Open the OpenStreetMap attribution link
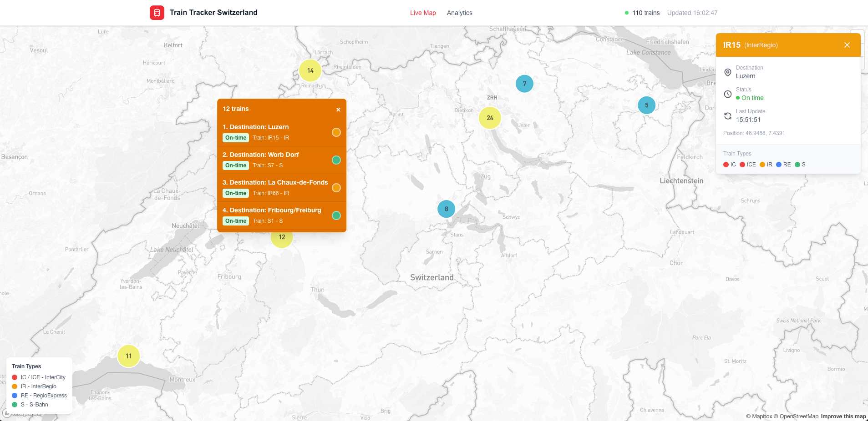Viewport: 868px width, 421px height. pyautogui.click(x=798, y=416)
